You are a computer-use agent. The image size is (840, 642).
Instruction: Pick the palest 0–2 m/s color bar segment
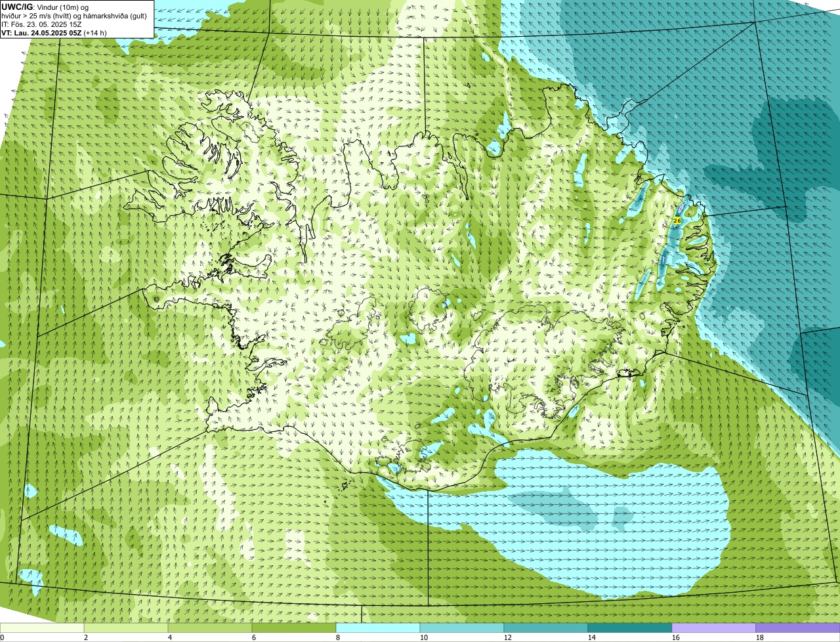(x=42, y=628)
